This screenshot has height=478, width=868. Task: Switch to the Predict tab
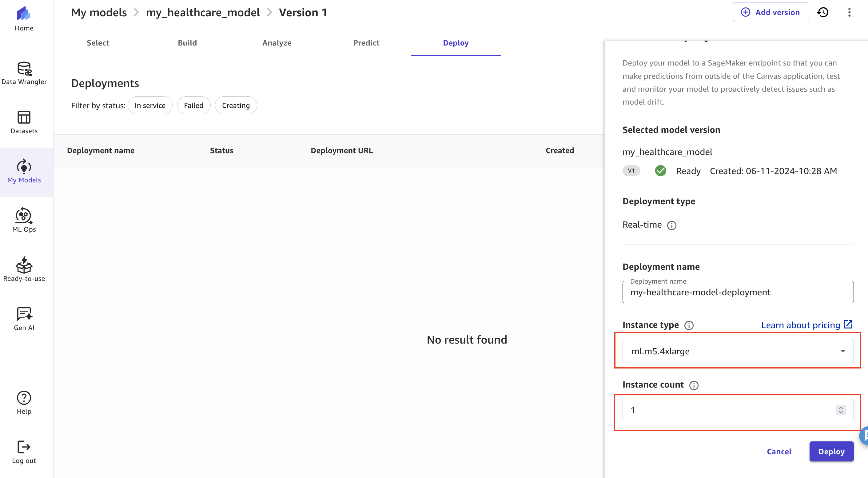click(366, 43)
